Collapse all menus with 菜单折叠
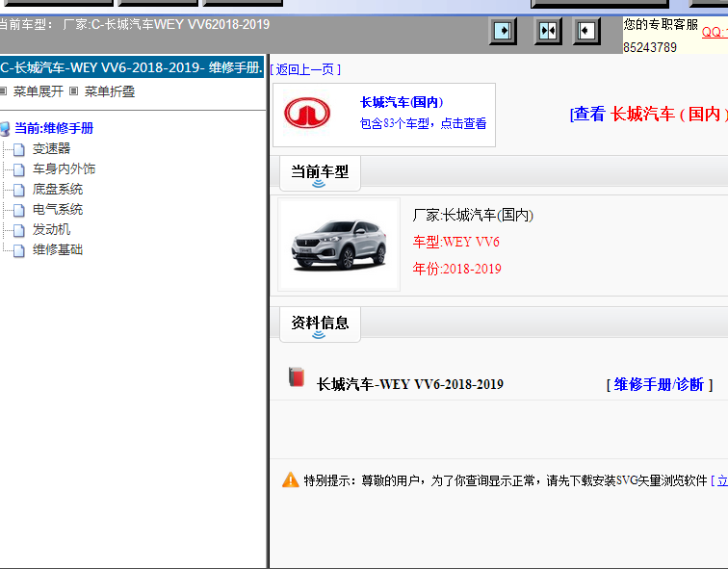Screen dimensions: 728x569 pyautogui.click(x=110, y=91)
